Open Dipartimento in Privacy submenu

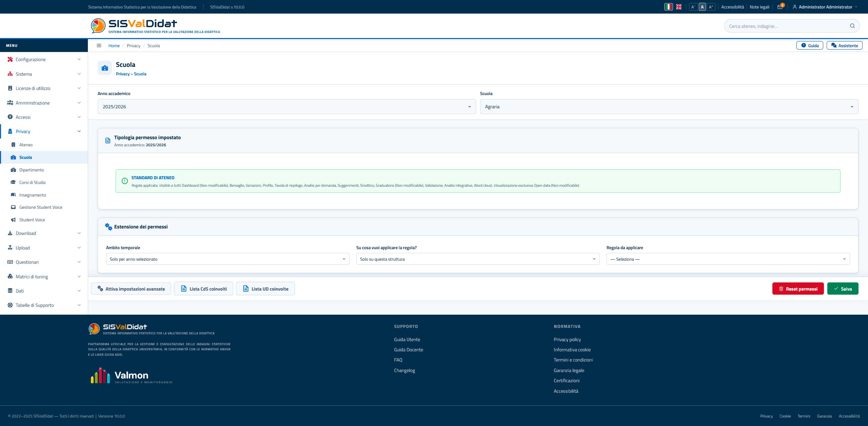tap(44, 170)
